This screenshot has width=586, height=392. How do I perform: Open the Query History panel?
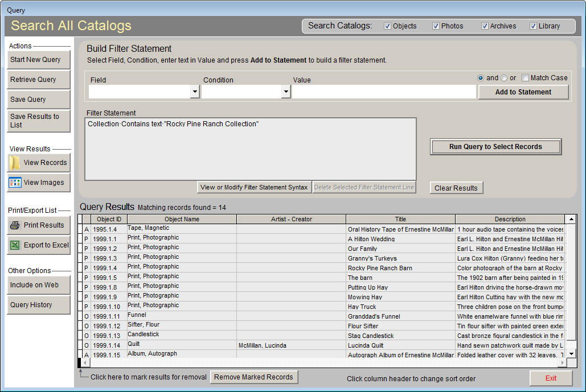(38, 305)
